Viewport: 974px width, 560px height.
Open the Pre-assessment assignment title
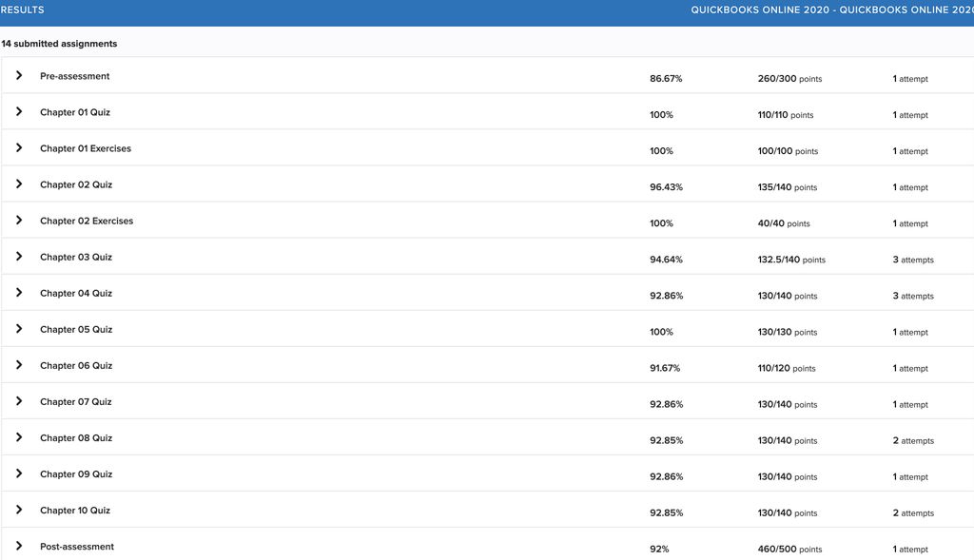point(74,76)
